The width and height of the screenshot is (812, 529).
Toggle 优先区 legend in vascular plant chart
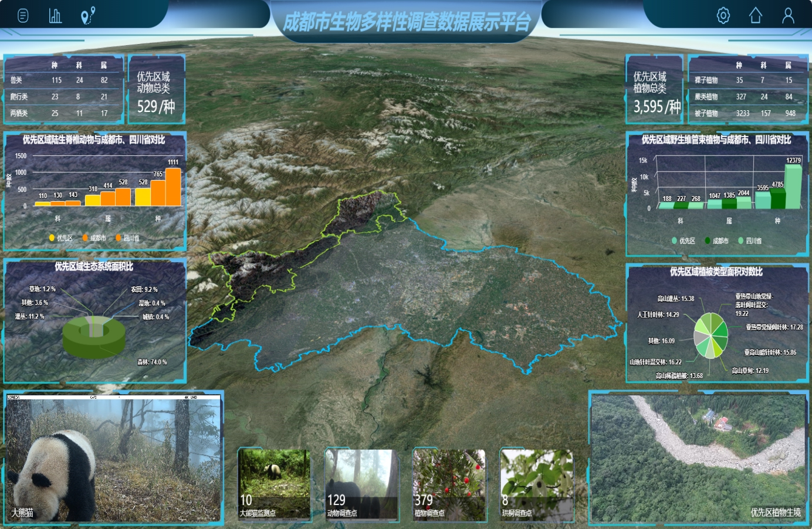pyautogui.click(x=684, y=240)
